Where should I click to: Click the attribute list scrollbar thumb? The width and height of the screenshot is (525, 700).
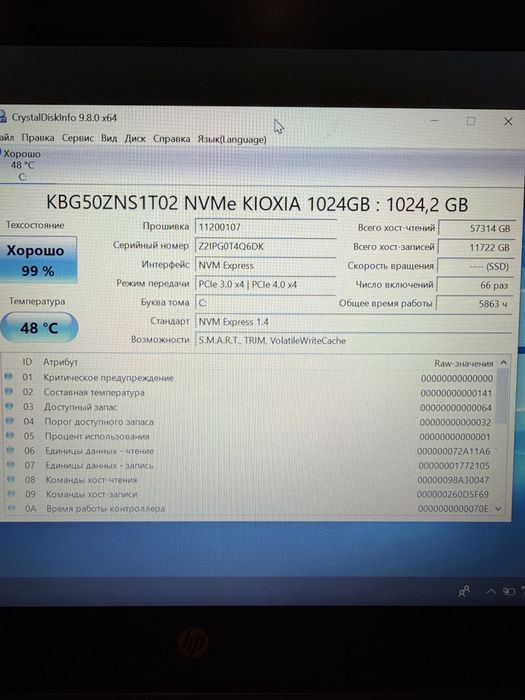coord(503,395)
